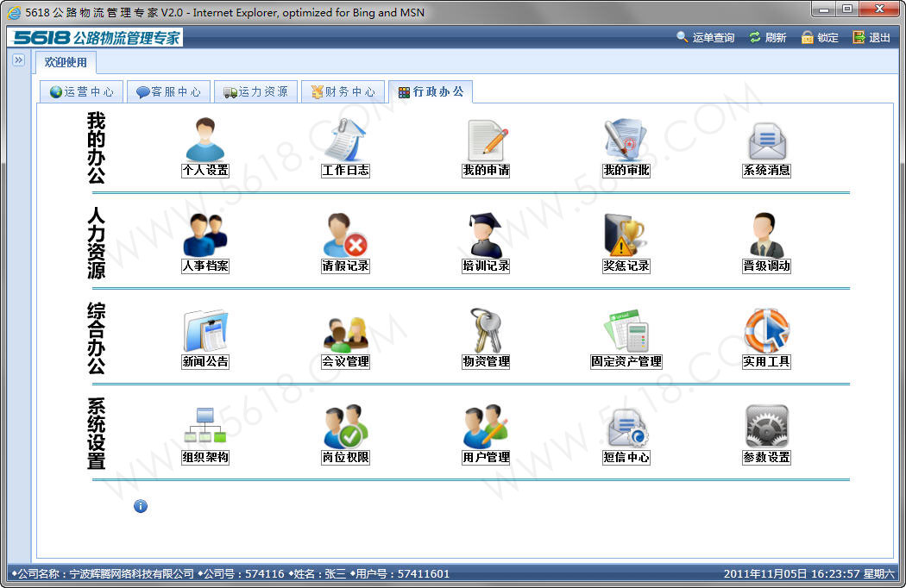This screenshot has width=906, height=588.
Task: Switch to the 财务中心 tab
Action: [x=343, y=91]
